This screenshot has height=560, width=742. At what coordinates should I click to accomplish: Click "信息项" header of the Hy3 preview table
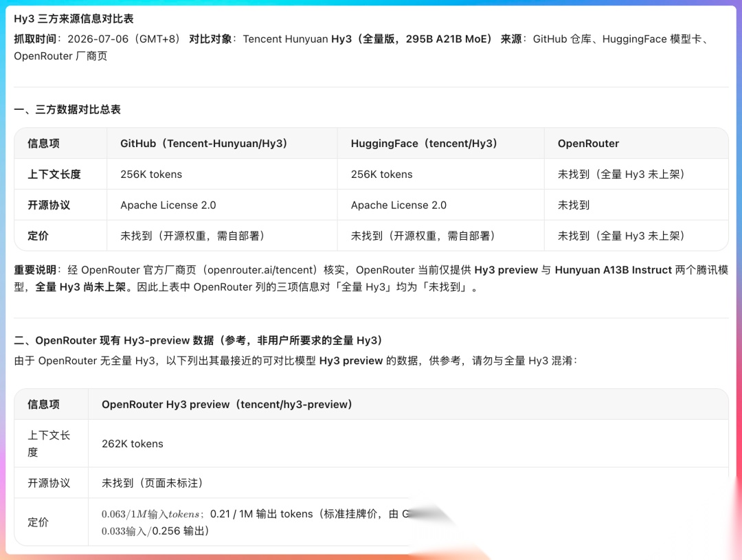43,404
